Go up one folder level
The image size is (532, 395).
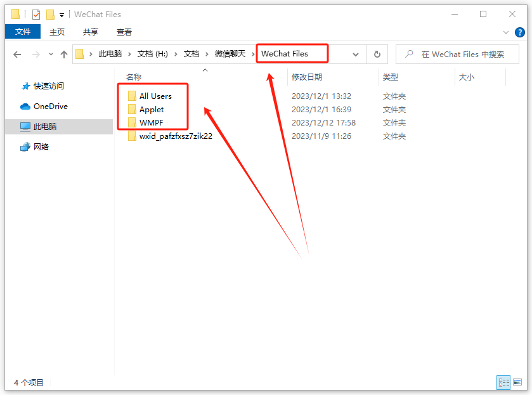click(x=64, y=55)
